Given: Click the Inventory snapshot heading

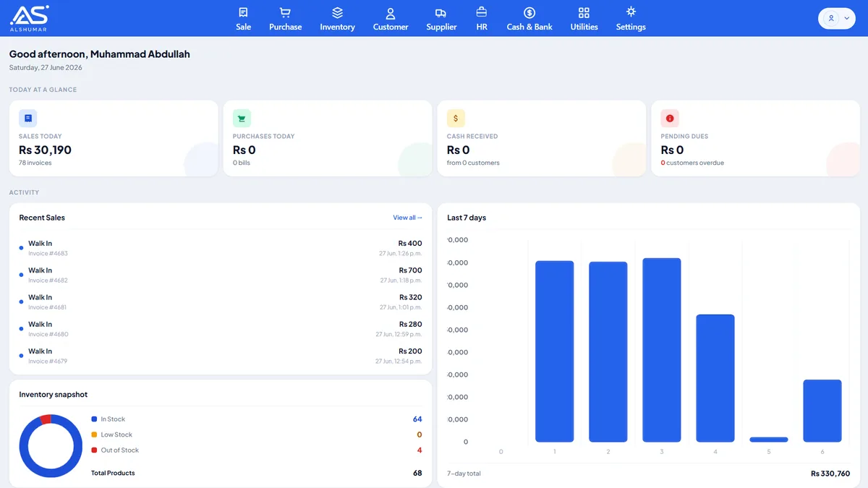Looking at the screenshot, I should point(54,395).
